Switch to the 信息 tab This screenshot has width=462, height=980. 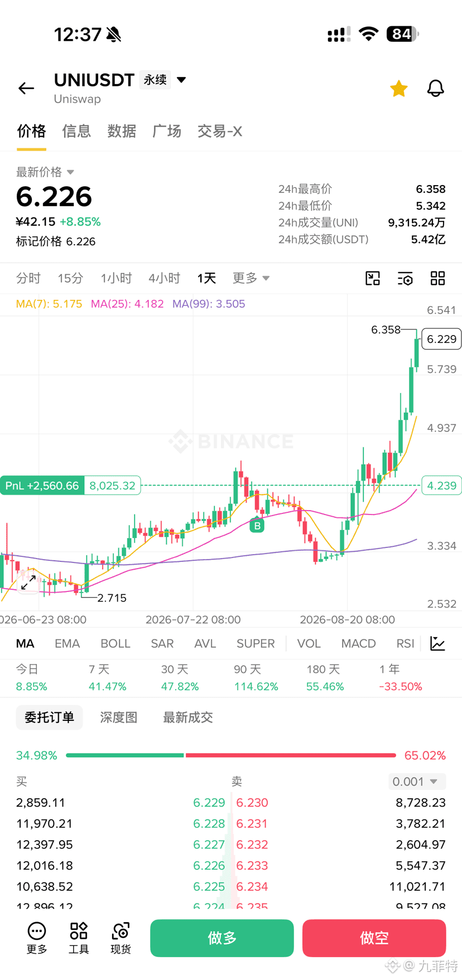[76, 131]
